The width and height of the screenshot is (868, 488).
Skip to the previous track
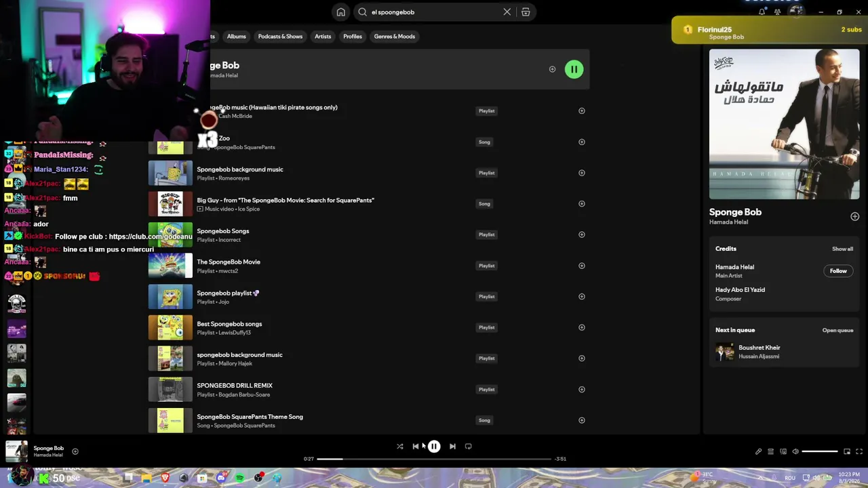(416, 447)
